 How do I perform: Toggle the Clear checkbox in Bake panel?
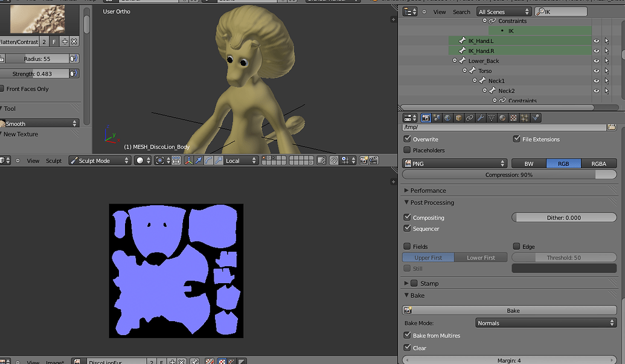coord(407,347)
